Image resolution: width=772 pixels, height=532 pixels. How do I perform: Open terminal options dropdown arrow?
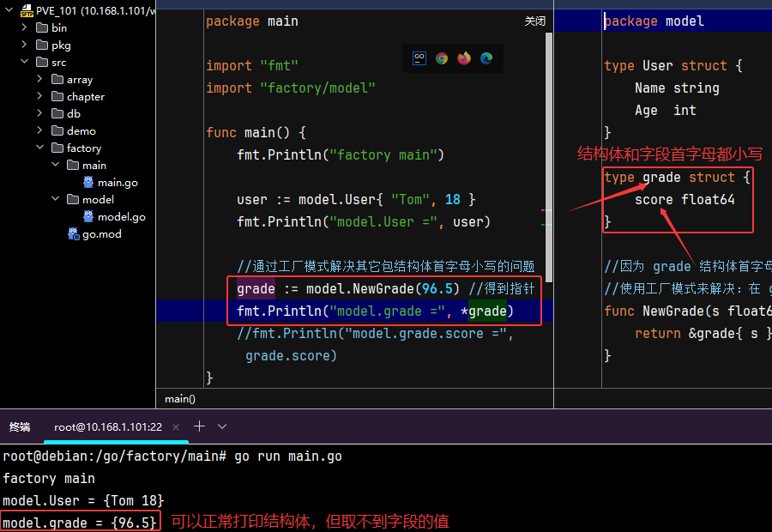(222, 426)
